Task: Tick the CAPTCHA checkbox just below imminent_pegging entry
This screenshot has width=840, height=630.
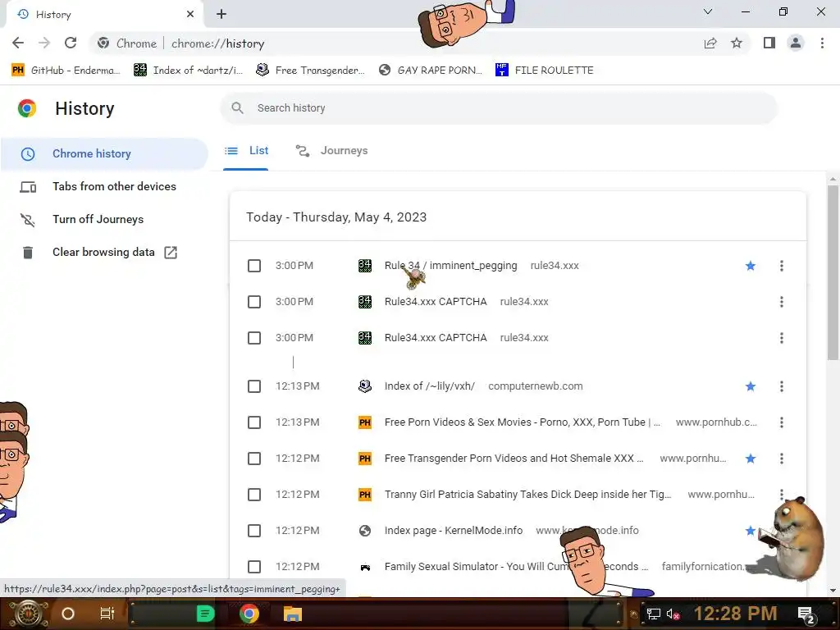Action: (x=254, y=302)
